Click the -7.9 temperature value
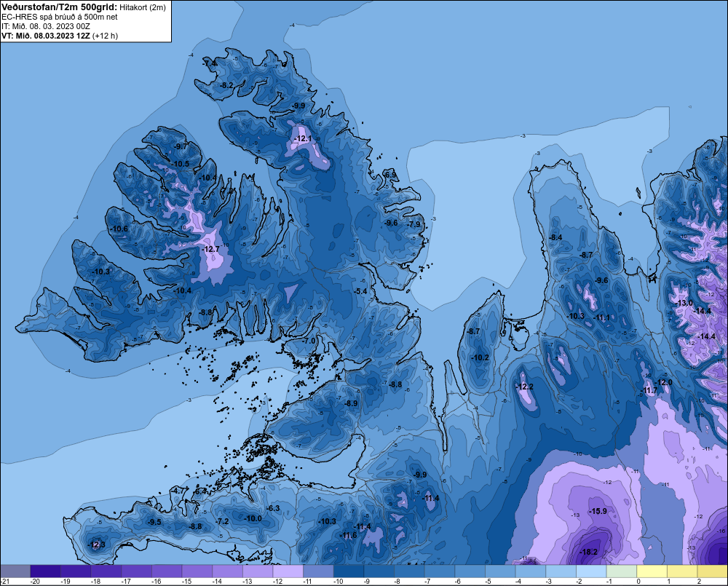This screenshot has width=728, height=586. click(414, 224)
